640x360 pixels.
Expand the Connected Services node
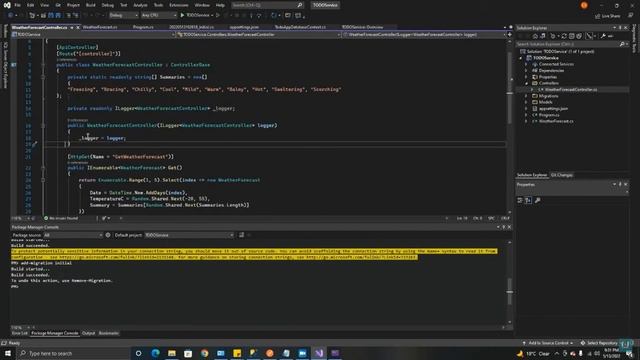coord(526,64)
